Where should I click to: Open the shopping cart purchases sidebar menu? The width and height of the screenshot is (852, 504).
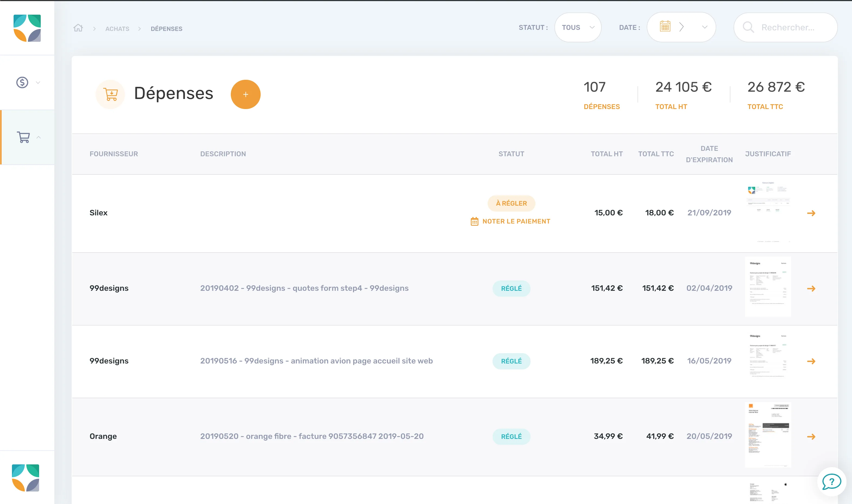(x=23, y=137)
